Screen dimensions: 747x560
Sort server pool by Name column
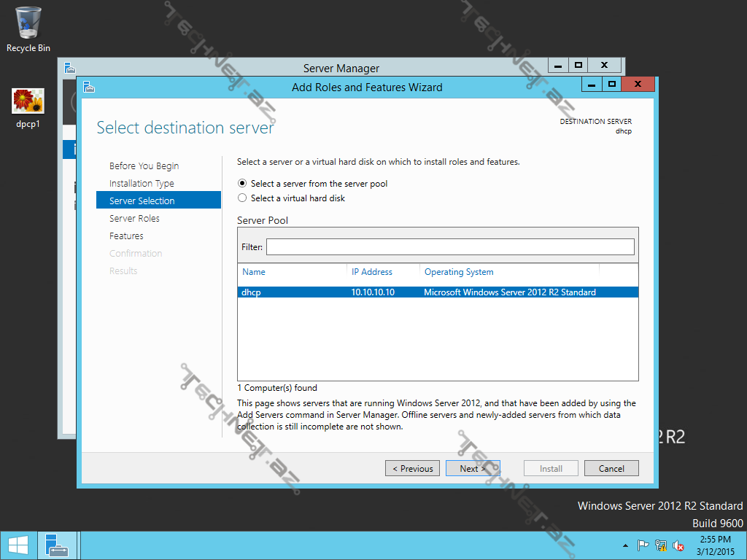click(254, 272)
